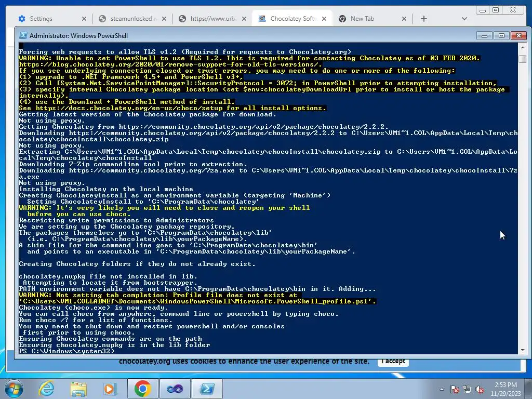Viewport: 532px width, 399px height.
Task: Click the infinity-loop app taskbar icon
Action: tap(175, 389)
